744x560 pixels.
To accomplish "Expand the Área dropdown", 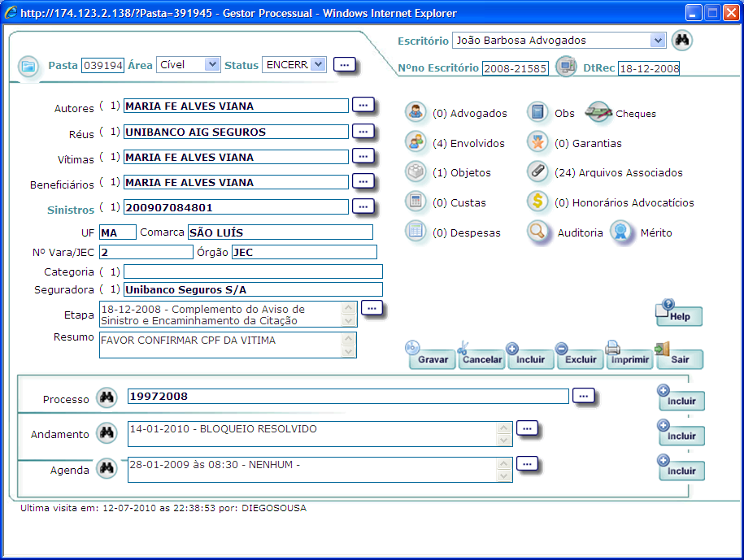I will coord(212,64).
